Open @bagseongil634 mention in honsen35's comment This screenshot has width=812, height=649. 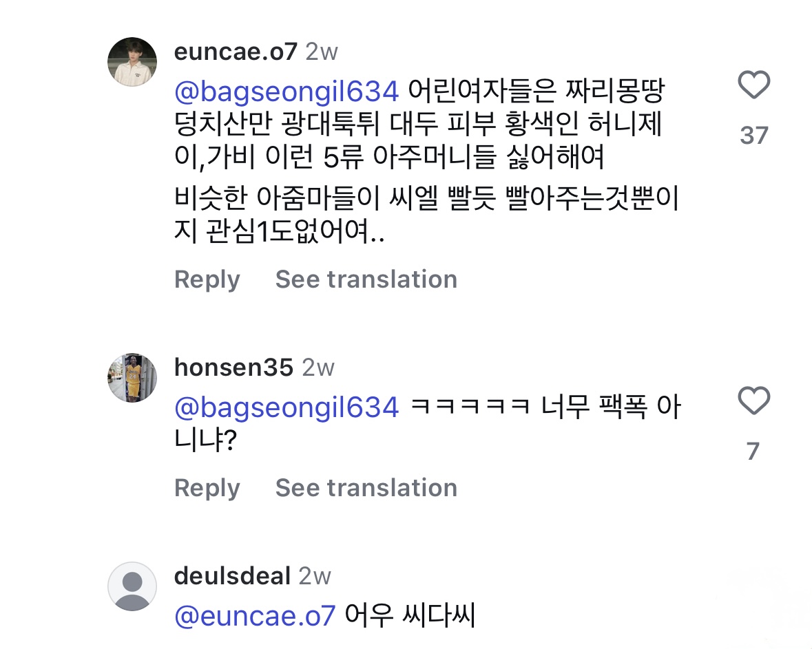(x=287, y=407)
